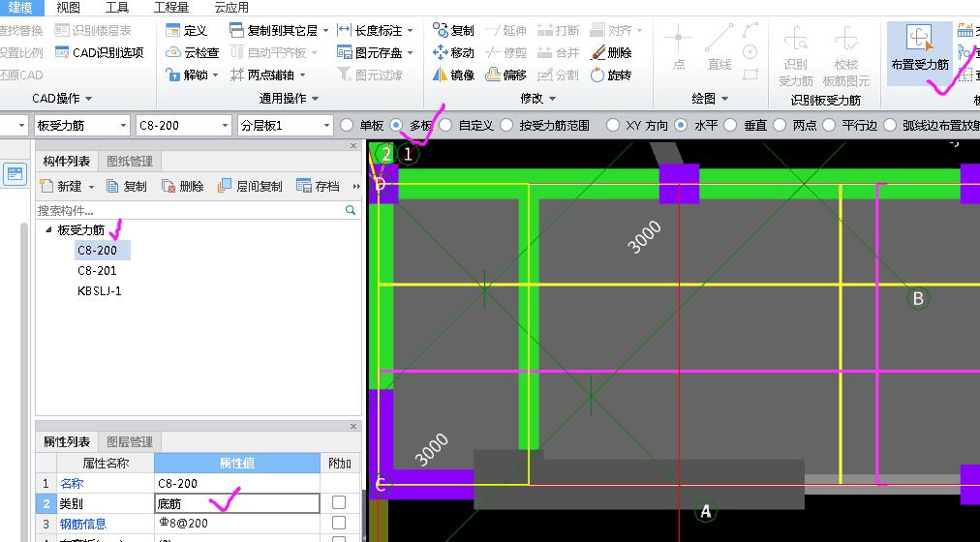980x542 pixels.
Task: Select the 垂直 vertical radio
Action: [730, 125]
